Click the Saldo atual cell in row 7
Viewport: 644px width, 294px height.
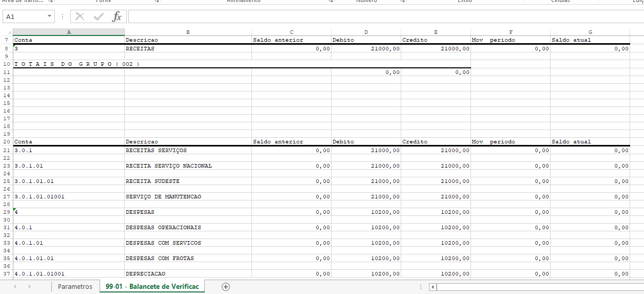tap(590, 40)
